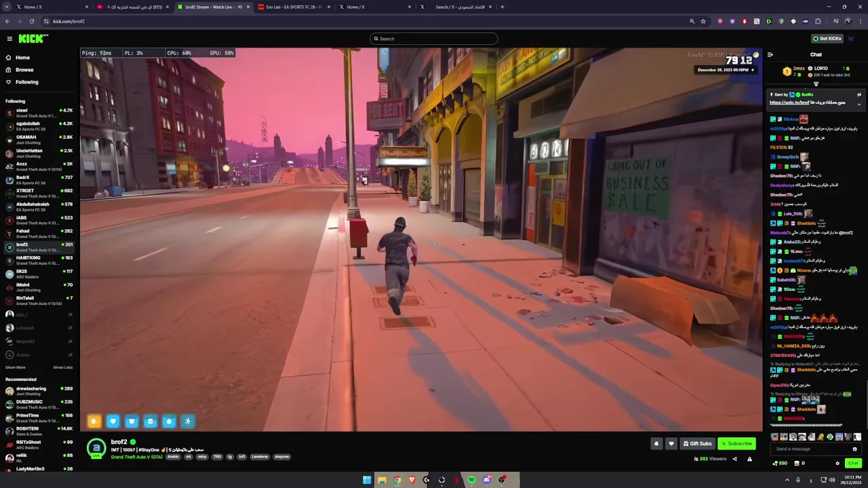Open Brave browser from taskbar
Viewport: 868px width, 488px height.
click(x=412, y=480)
